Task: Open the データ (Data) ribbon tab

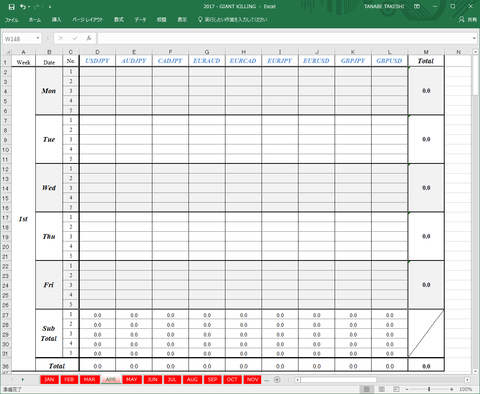Action: click(140, 20)
